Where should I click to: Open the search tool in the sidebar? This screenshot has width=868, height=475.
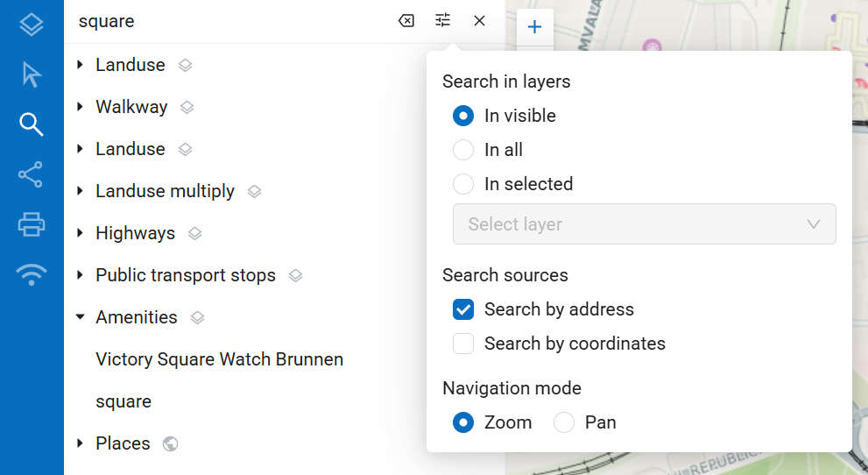pyautogui.click(x=31, y=124)
